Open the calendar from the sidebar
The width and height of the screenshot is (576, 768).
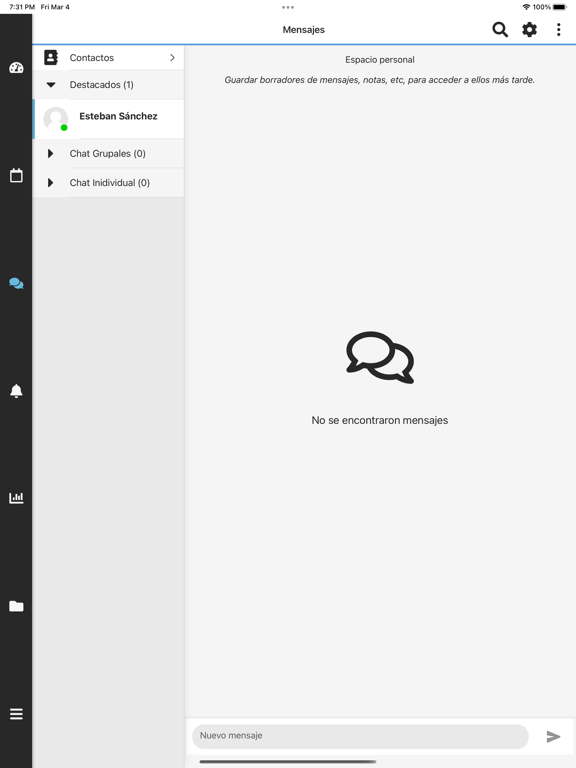16,175
